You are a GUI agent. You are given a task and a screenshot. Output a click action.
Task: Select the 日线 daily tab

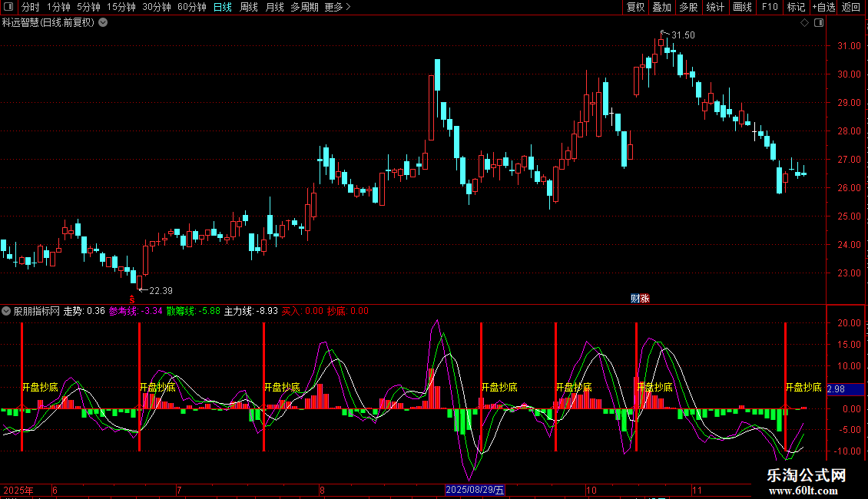pyautogui.click(x=223, y=7)
